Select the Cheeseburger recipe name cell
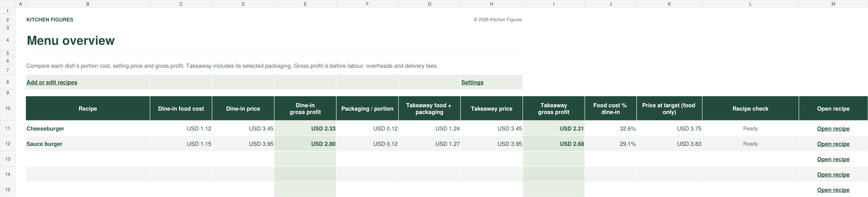This screenshot has height=197, width=868. pos(88,129)
